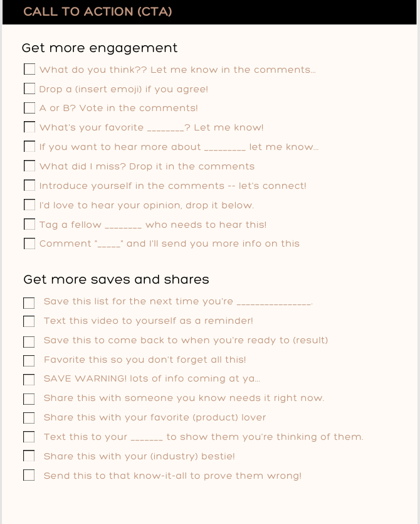Check "Share this with your favorite (product) lover"

click(29, 418)
